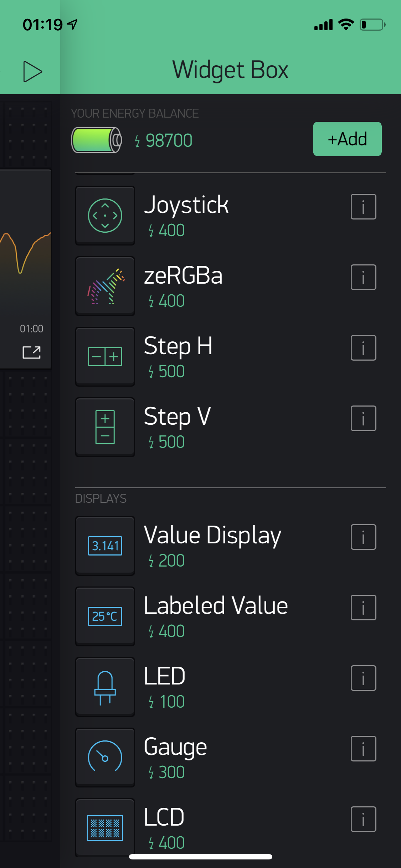401x868 pixels.
Task: Expand the chart to fullscreen
Action: (x=31, y=352)
